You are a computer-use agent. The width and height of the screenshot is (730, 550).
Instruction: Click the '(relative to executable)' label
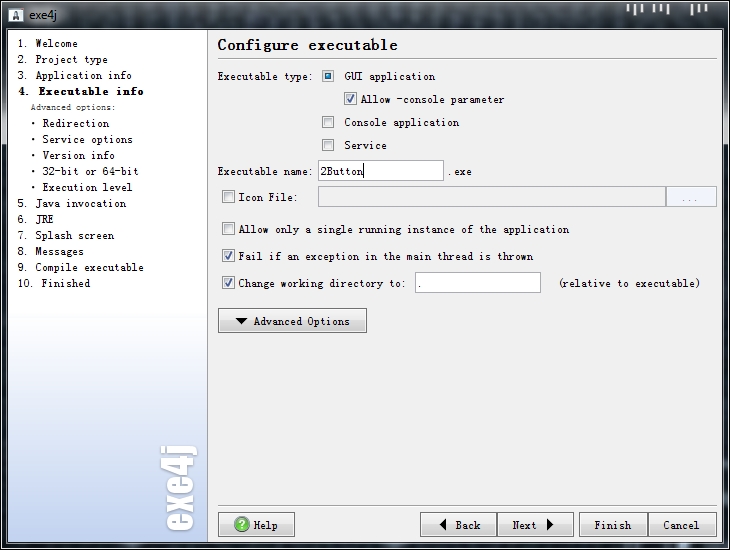[x=629, y=283]
